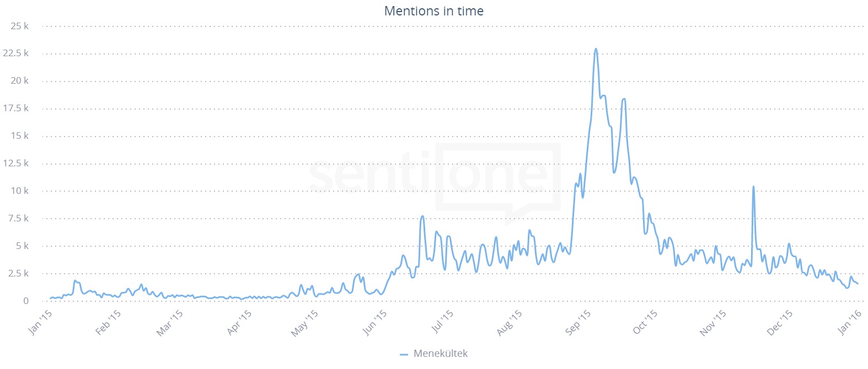
Task: Click the blue Menekültek legend line marker
Action: [x=404, y=354]
